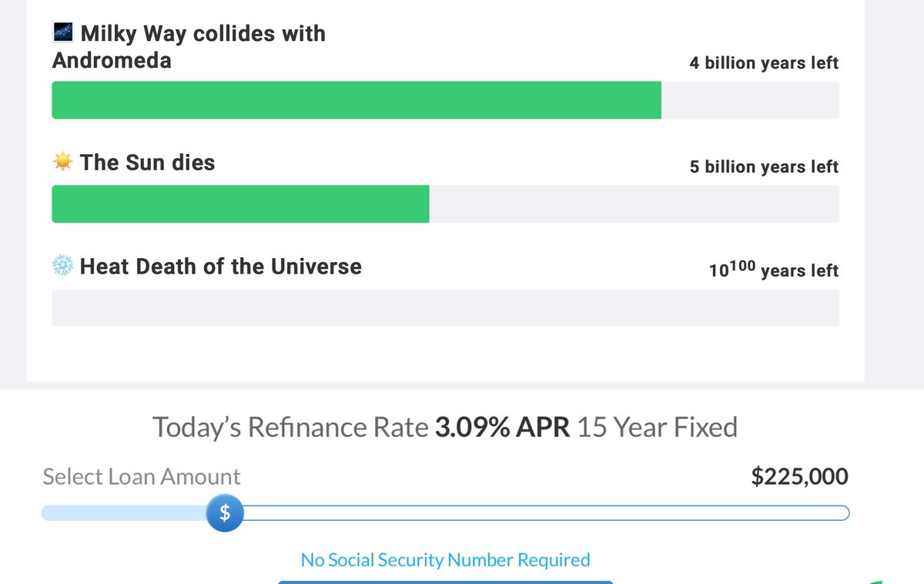Click the dollar sign slider handle
Image resolution: width=924 pixels, height=584 pixels.
click(225, 512)
